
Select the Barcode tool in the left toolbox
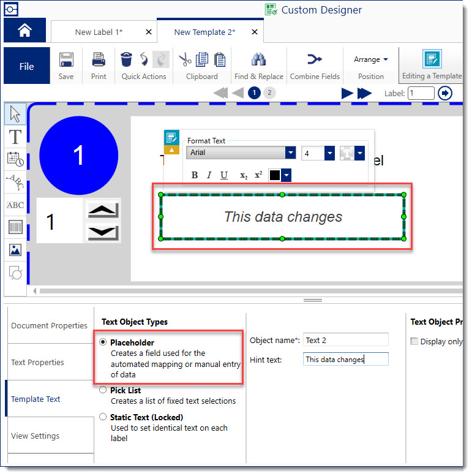click(x=15, y=227)
